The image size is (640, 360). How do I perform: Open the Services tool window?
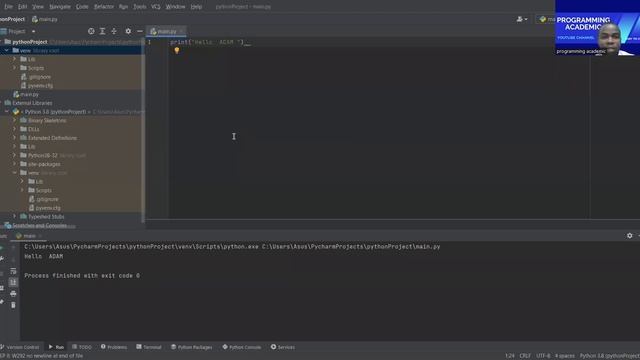point(282,347)
